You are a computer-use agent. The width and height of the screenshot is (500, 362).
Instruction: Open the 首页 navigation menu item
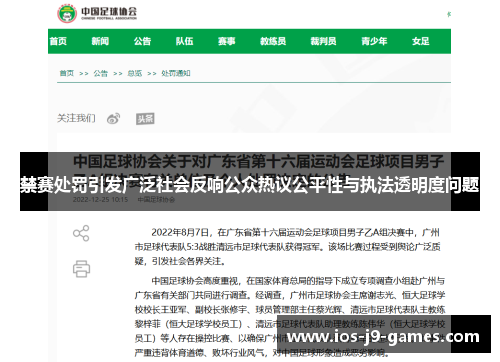tap(58, 41)
